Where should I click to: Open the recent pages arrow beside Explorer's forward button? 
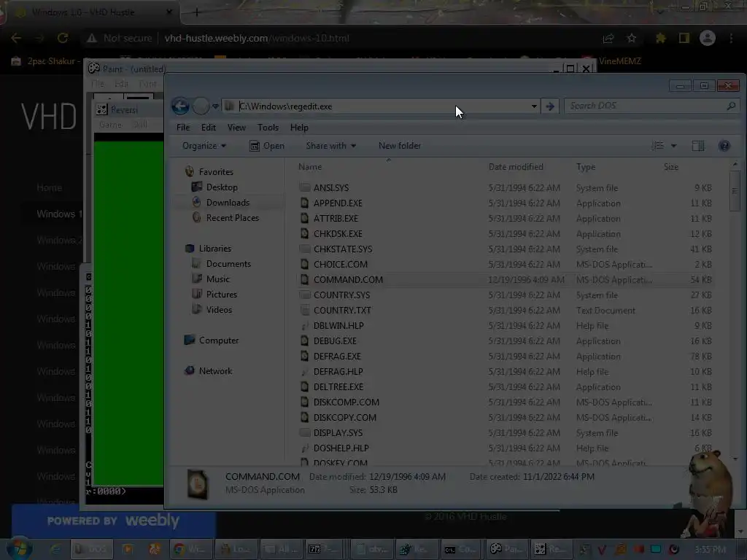[215, 106]
